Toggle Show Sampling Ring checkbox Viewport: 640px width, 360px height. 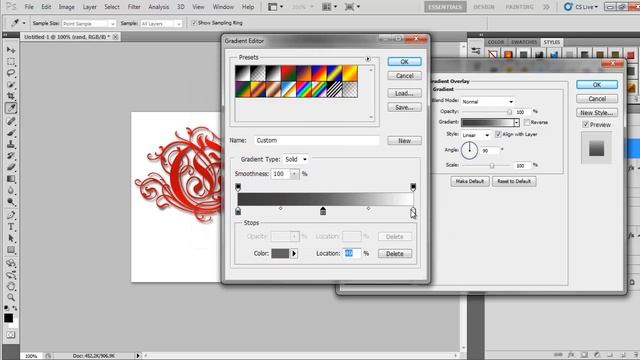[x=194, y=23]
